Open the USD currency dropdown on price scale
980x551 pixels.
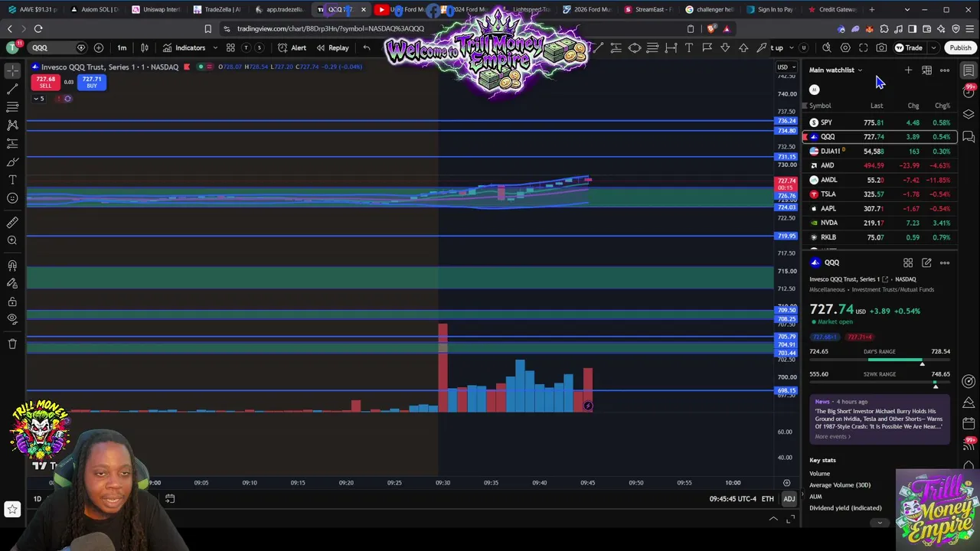coord(787,67)
